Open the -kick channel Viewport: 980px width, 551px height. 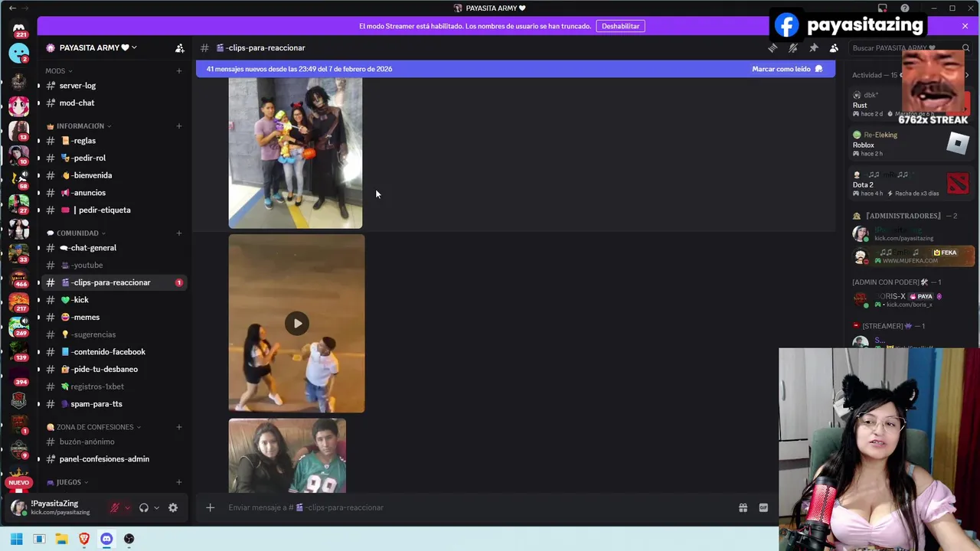[x=115, y=300]
